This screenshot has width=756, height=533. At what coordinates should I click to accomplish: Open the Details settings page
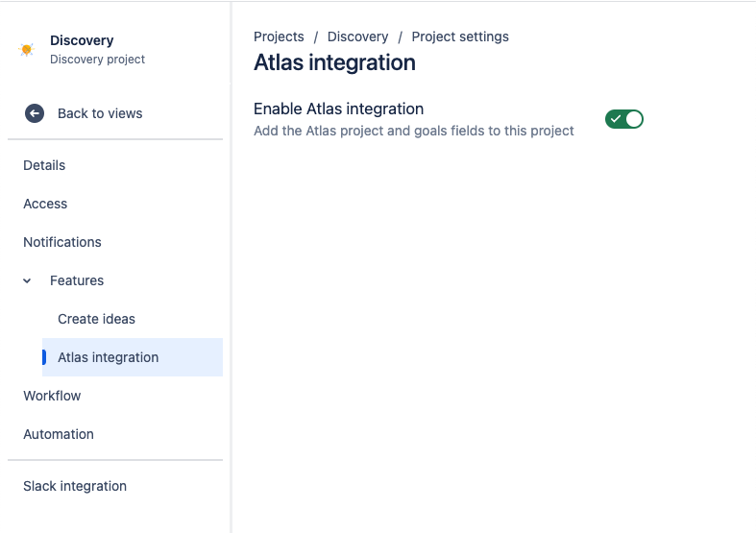44,165
